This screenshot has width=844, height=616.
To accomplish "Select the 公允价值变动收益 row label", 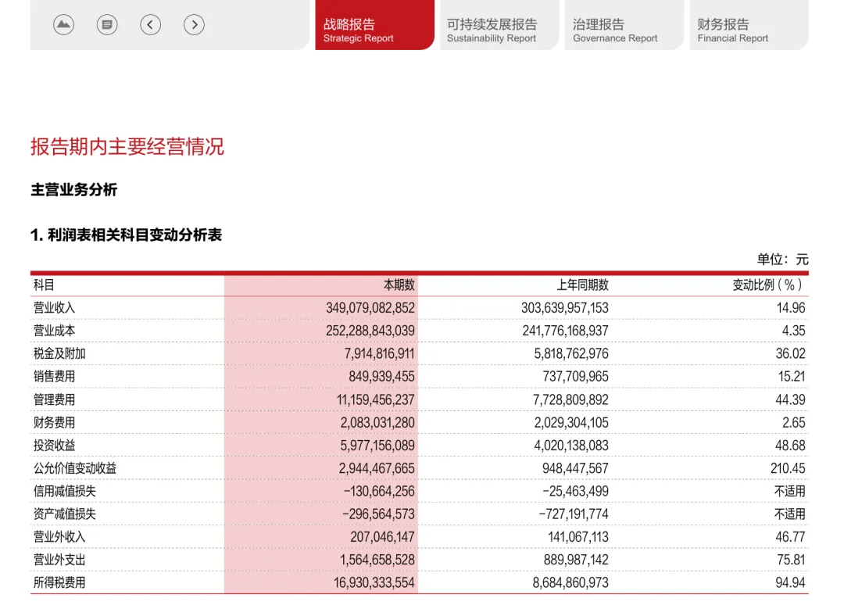I will click(x=75, y=468).
